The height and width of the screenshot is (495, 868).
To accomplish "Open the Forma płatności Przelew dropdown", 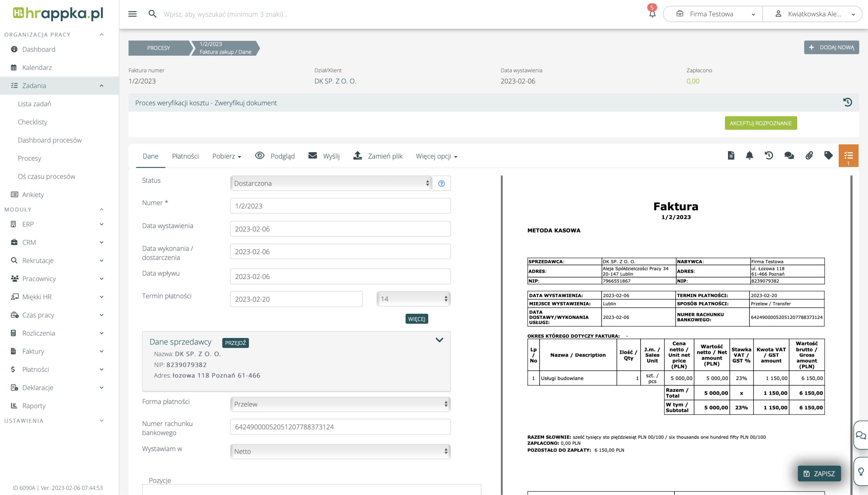I will pos(340,404).
